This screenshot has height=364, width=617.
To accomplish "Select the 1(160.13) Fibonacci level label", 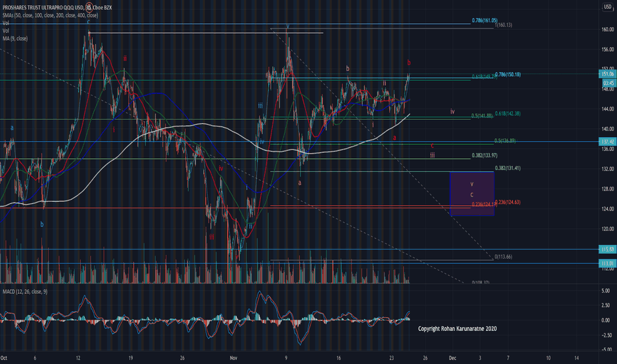I will (x=504, y=25).
